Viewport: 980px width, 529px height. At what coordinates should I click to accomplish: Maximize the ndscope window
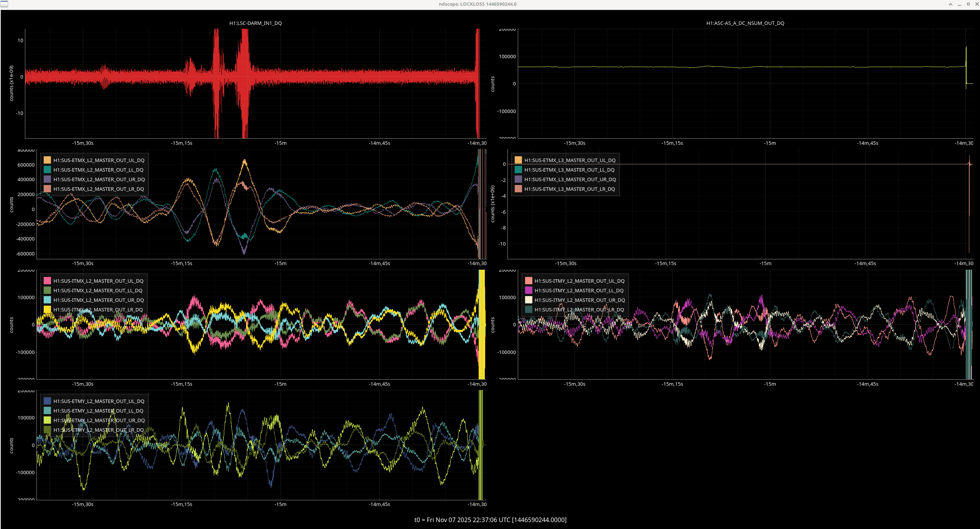(968, 4)
